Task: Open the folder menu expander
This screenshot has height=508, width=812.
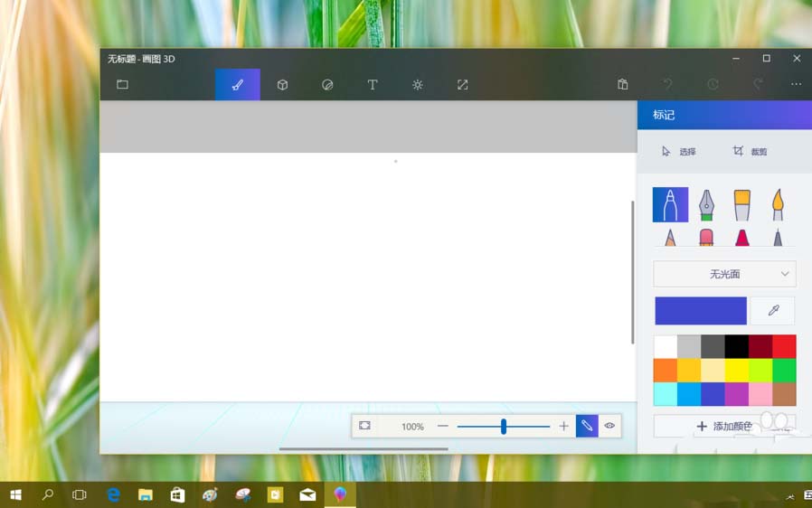Action: [x=122, y=85]
